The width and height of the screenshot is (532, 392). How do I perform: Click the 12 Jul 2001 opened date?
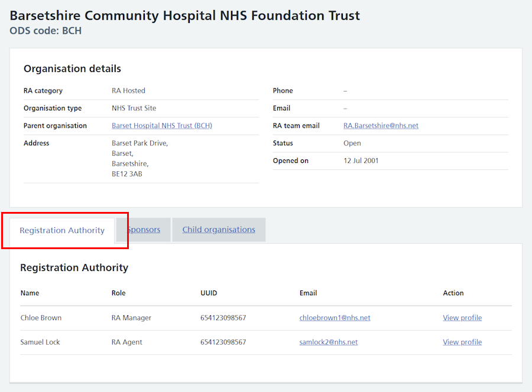point(361,161)
